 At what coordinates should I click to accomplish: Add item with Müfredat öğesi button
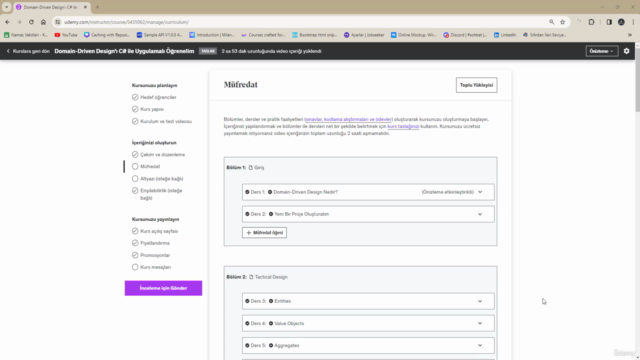[264, 233]
